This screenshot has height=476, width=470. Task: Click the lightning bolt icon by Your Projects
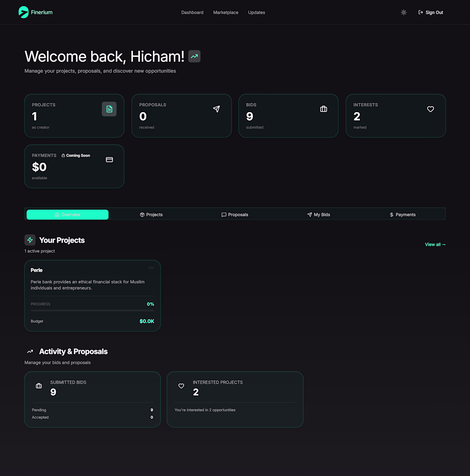click(x=30, y=240)
